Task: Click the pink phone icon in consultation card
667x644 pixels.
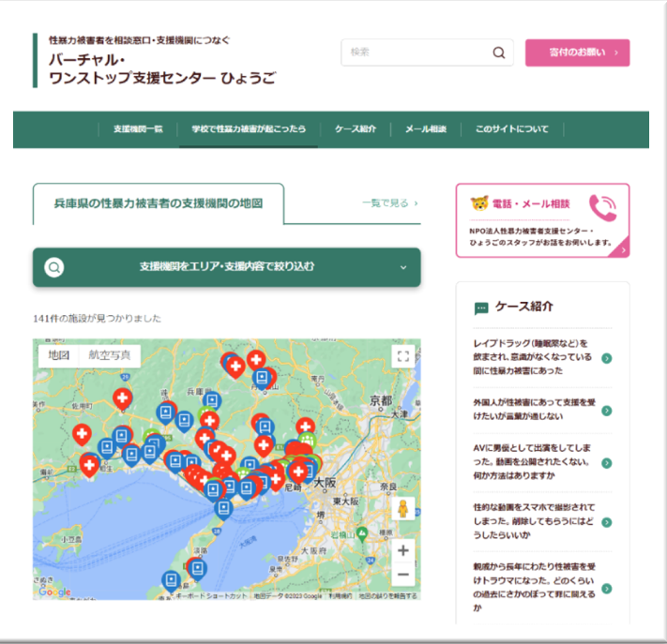Action: point(603,208)
